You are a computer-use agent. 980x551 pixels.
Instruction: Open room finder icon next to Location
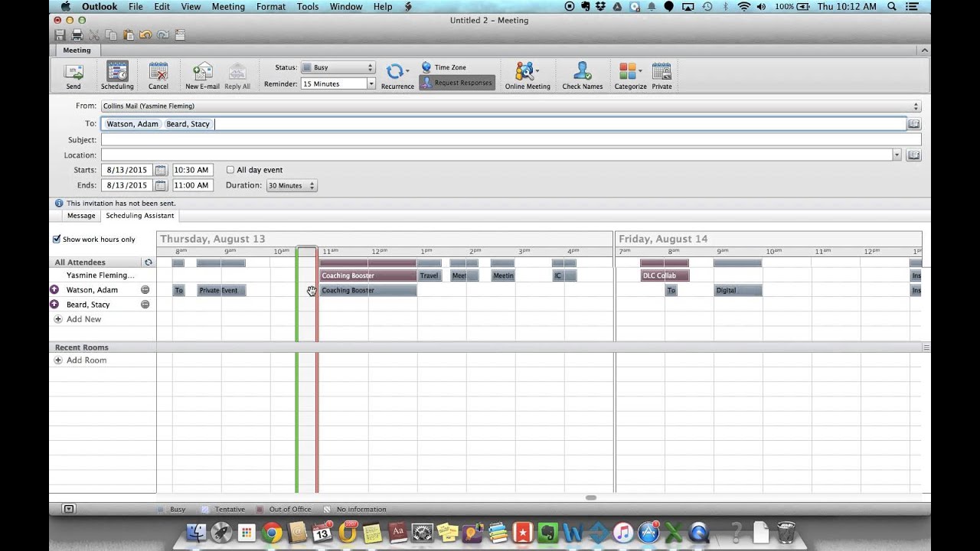point(913,155)
